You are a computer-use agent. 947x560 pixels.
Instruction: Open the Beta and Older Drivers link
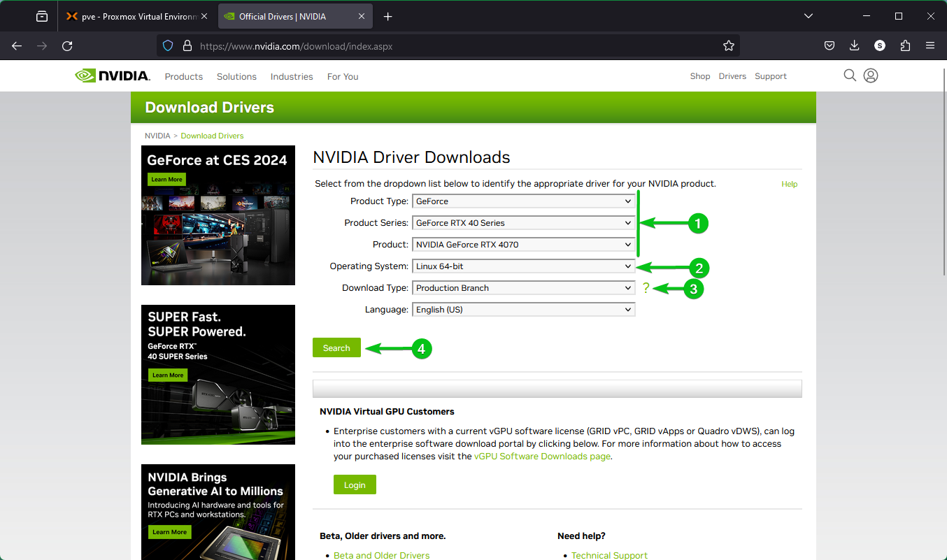(382, 555)
